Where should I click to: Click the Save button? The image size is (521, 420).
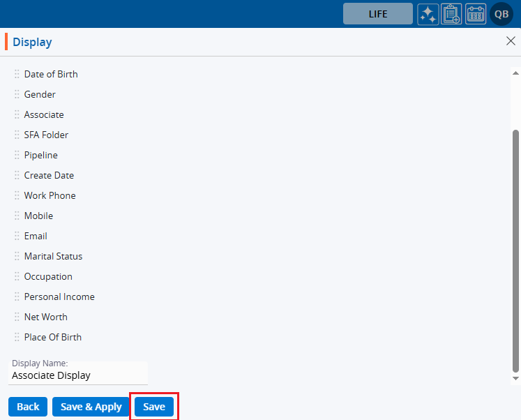pyautogui.click(x=154, y=407)
